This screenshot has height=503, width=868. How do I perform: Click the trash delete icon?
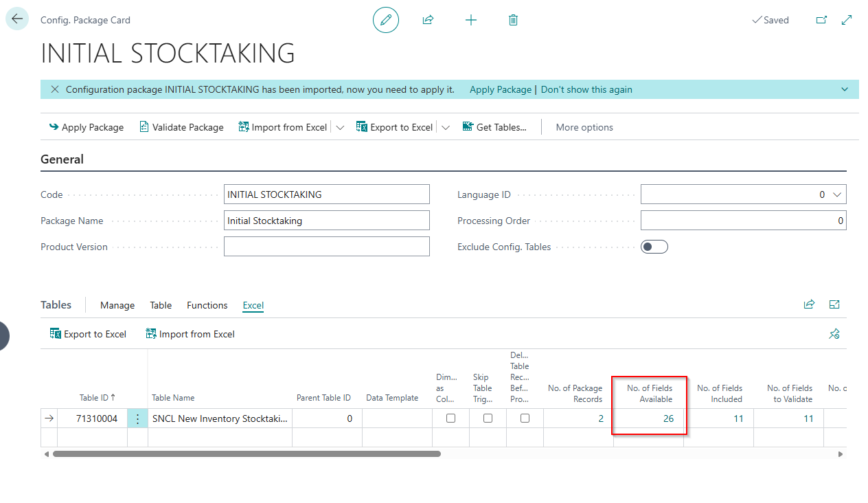click(x=513, y=20)
